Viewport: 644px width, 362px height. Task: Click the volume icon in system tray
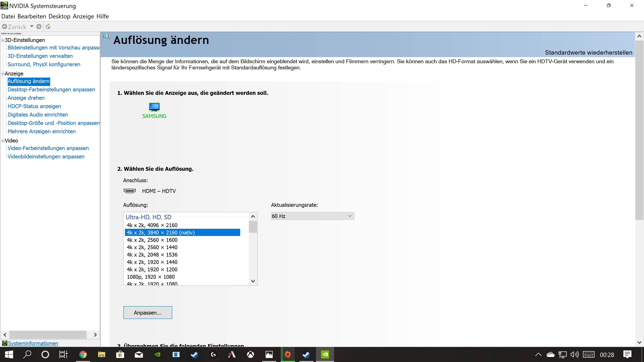tap(575, 354)
